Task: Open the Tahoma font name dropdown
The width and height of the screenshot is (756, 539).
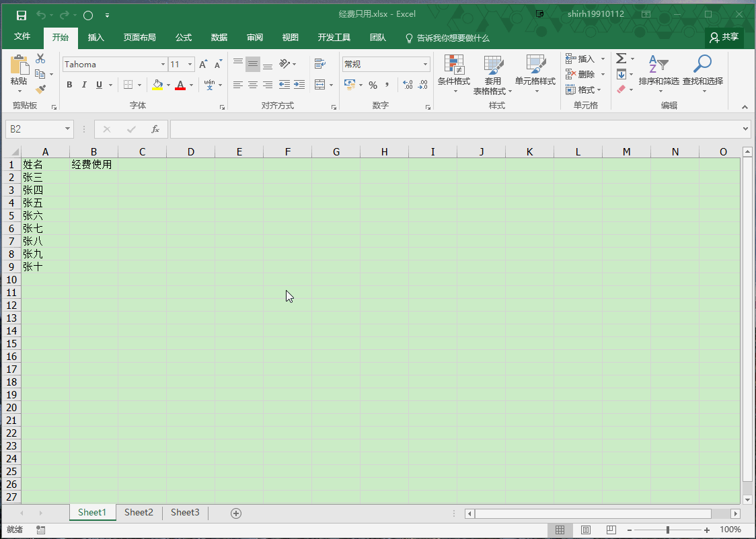Action: coord(163,64)
